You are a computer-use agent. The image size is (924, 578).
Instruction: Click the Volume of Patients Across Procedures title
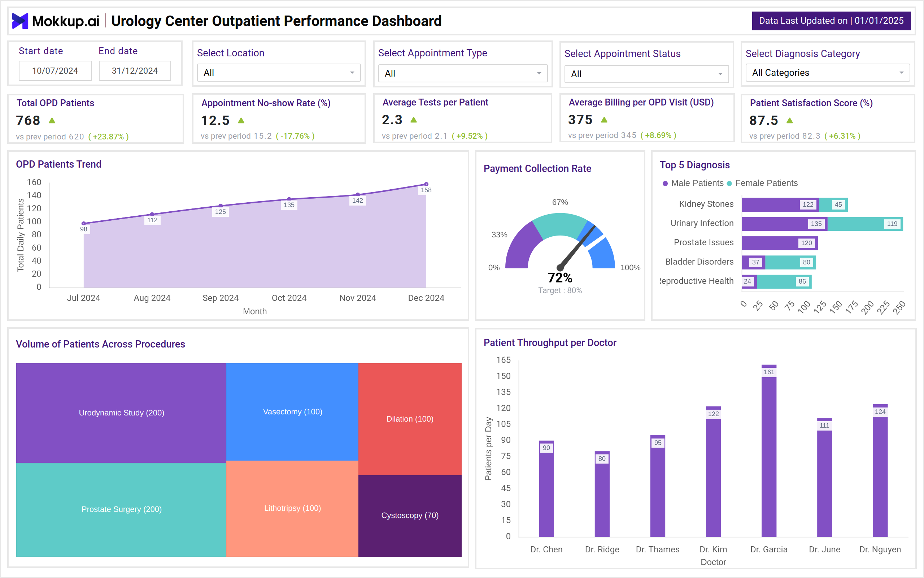100,344
